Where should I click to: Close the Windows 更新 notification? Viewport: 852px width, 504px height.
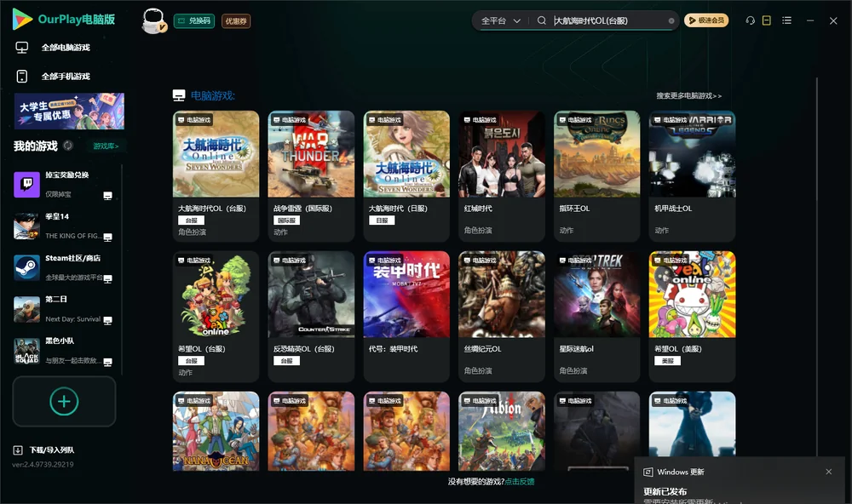(x=829, y=472)
